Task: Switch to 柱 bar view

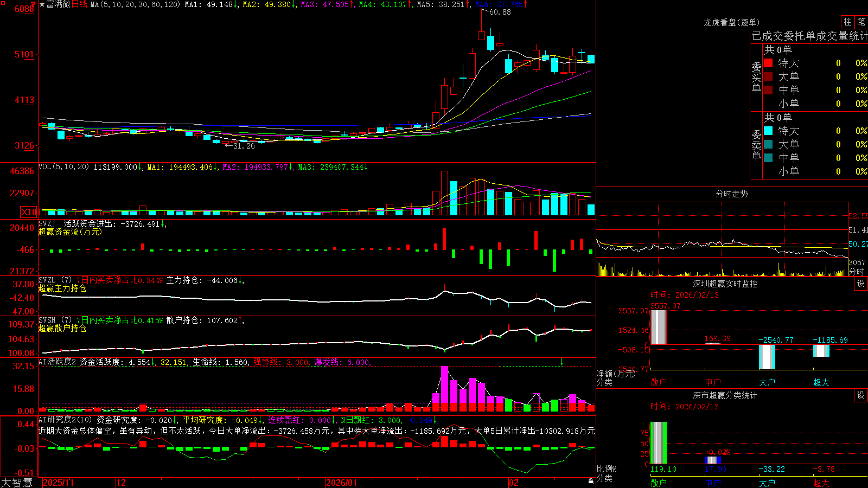Action: 847,22
